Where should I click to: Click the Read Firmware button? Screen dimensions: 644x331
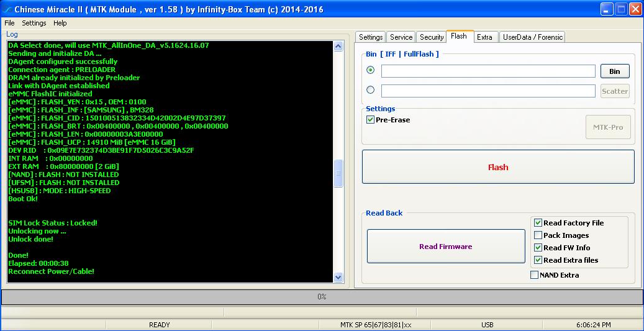[446, 247]
